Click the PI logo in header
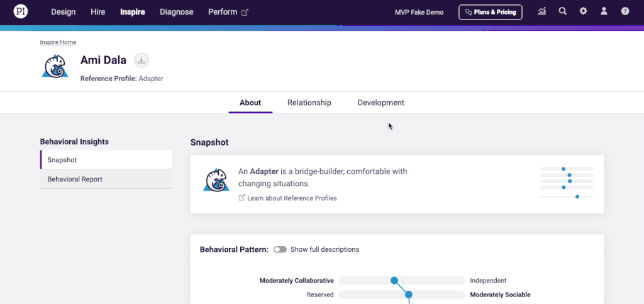This screenshot has height=304, width=644. click(x=21, y=12)
